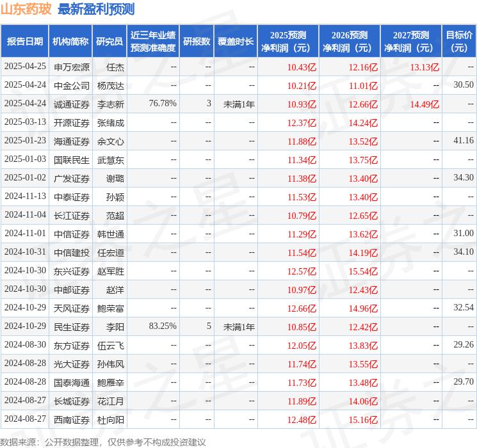Viewport: 477px width, 448px height.
Task: Click the target price 34.30
Action: [464, 178]
